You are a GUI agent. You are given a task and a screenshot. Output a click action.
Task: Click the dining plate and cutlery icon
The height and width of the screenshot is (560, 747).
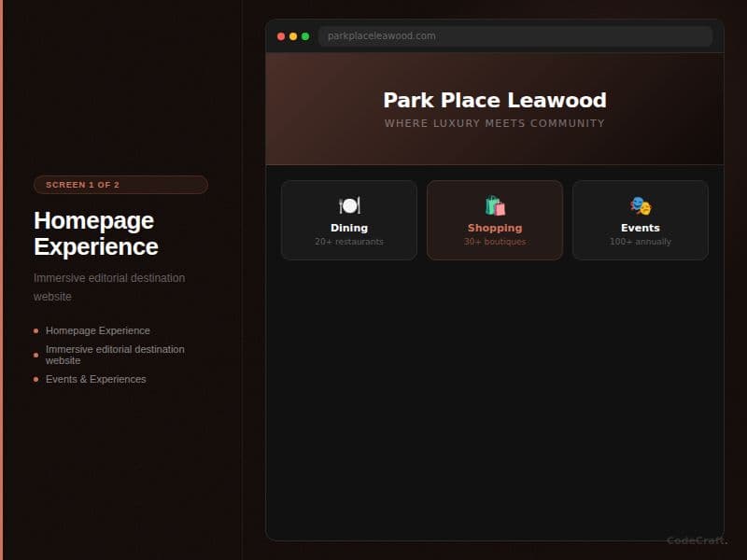coord(349,205)
